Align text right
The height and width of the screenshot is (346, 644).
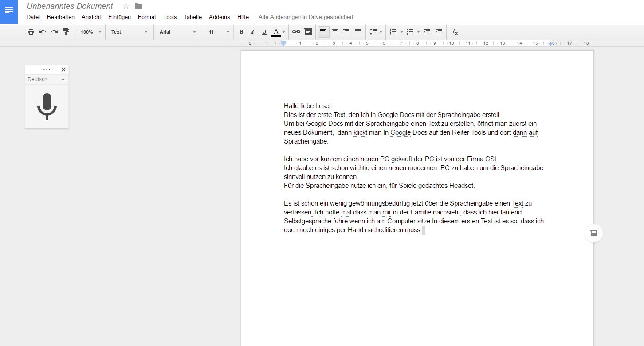click(346, 32)
